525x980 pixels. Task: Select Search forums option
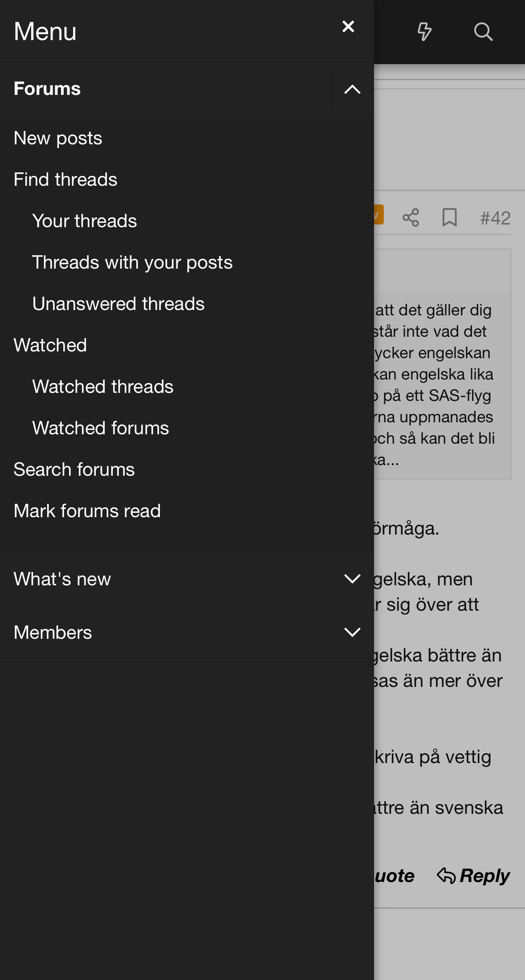(x=74, y=470)
